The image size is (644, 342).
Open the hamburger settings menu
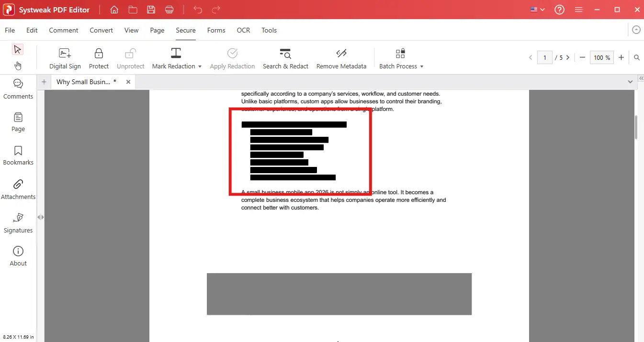[578, 10]
